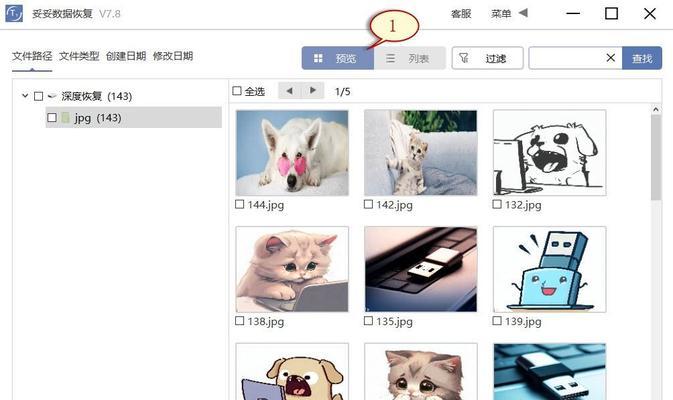Check the 138.jpg checkbox
This screenshot has height=400, width=673.
tap(239, 321)
